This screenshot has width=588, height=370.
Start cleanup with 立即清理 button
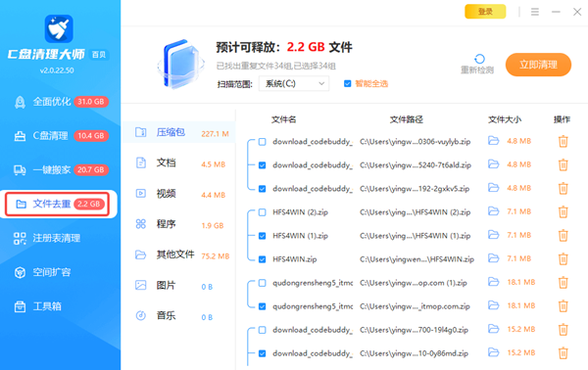tap(538, 65)
